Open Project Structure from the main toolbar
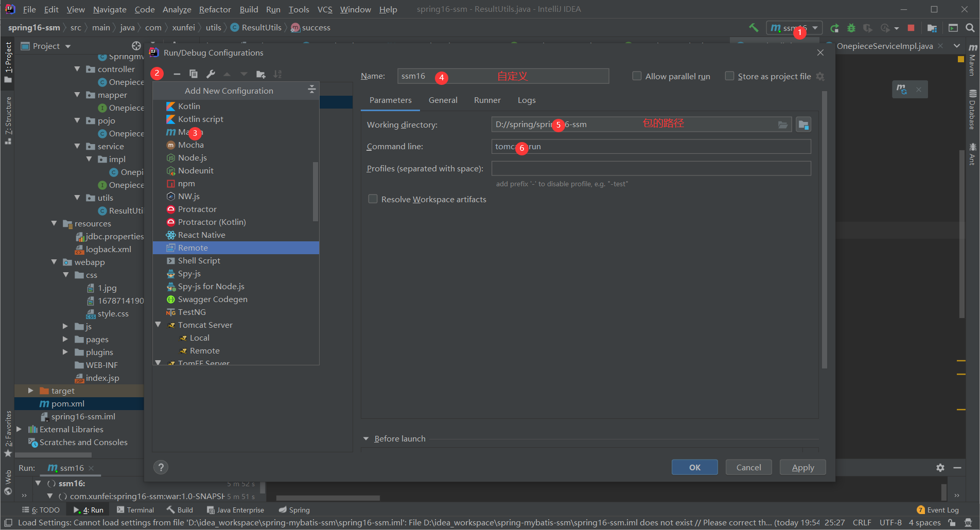The image size is (980, 530). click(x=932, y=28)
